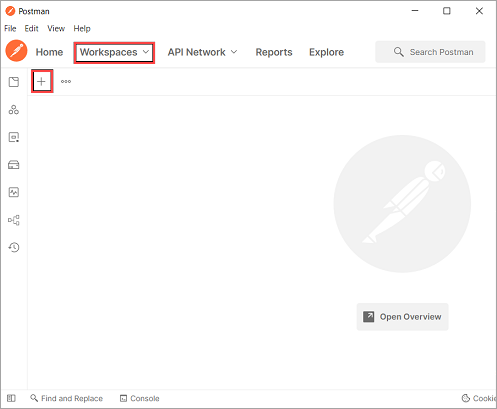497x409 pixels.
Task: Minimize the Postman window
Action: (x=415, y=11)
